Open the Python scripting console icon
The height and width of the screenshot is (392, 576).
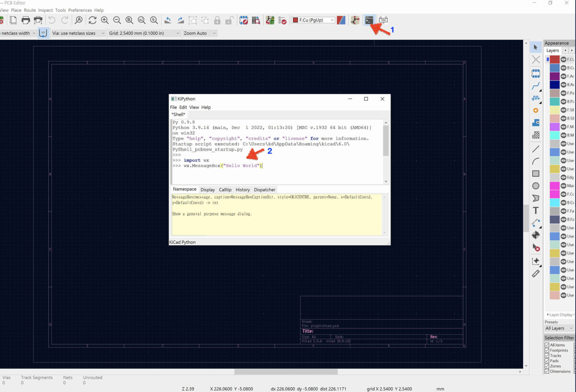(369, 20)
